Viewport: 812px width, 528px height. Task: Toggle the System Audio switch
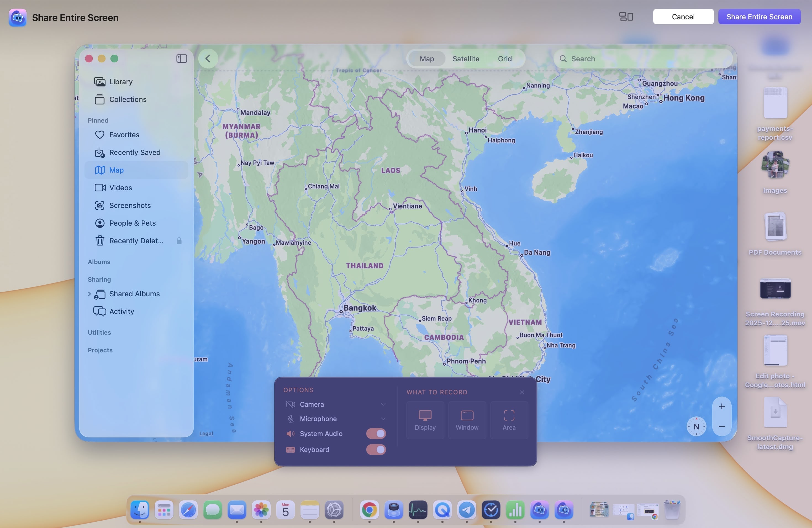point(376,434)
